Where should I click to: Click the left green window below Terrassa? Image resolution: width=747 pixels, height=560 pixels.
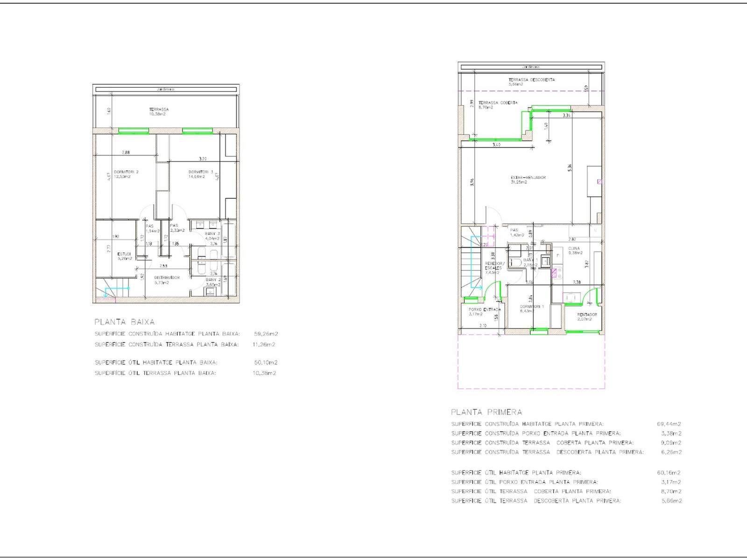134,131
